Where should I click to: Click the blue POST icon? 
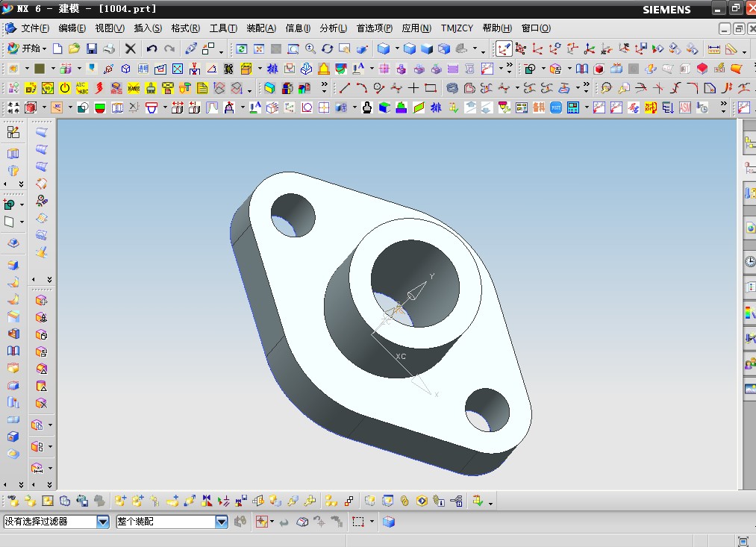tap(556, 107)
